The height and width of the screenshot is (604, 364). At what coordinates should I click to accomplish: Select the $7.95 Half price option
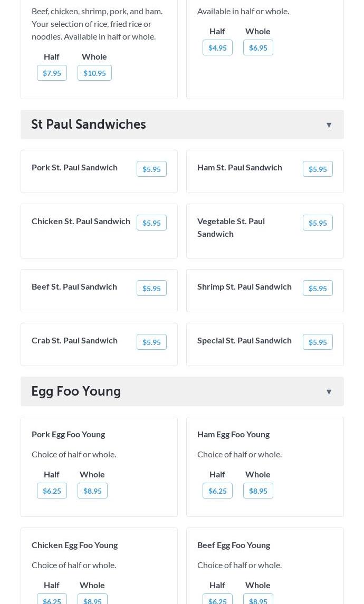[x=52, y=73]
